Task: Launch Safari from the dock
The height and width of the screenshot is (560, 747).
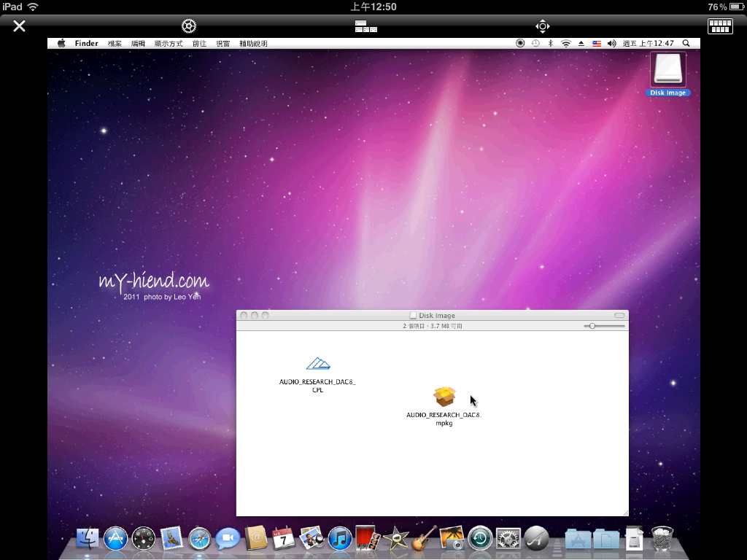Action: [200, 539]
